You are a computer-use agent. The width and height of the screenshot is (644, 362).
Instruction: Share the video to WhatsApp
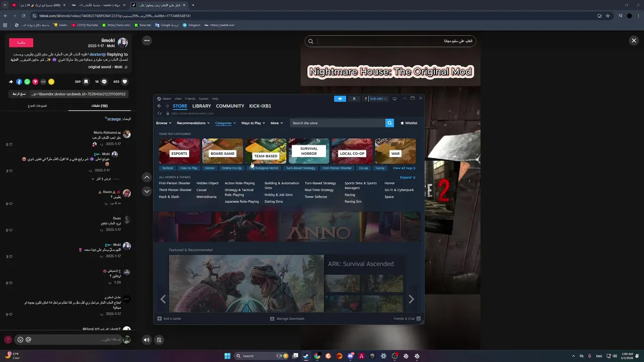(x=27, y=81)
